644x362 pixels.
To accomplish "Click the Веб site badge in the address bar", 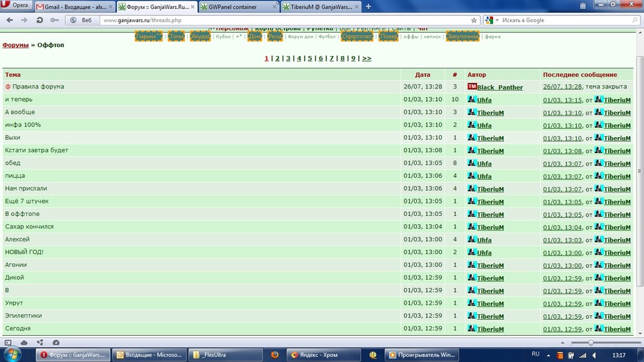I will (x=82, y=20).
